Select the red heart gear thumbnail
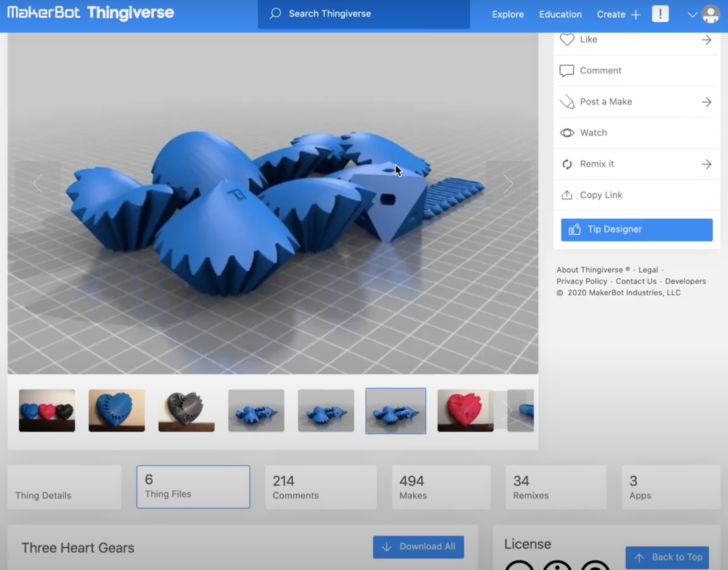 465,410
